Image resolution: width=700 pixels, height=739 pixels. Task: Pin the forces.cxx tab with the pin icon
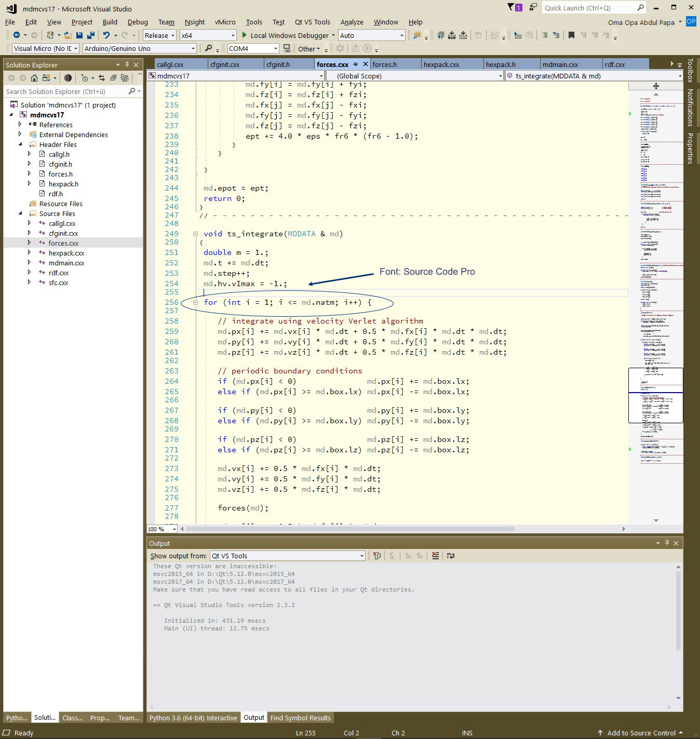point(356,64)
